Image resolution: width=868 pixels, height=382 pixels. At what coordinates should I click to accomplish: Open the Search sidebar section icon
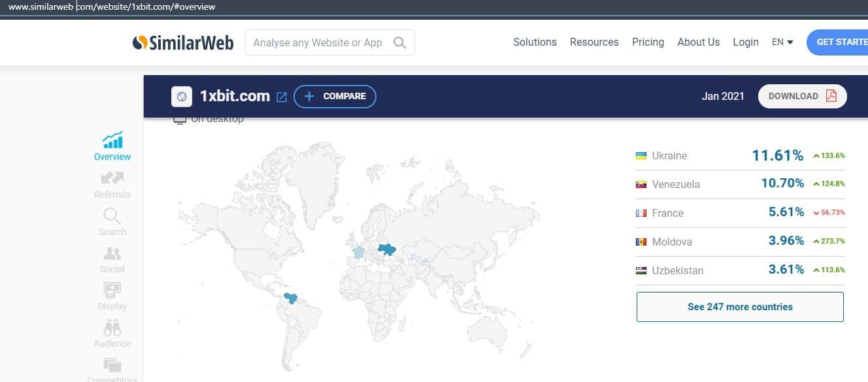[x=112, y=215]
